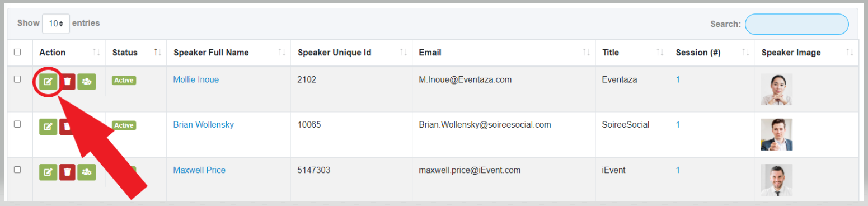Click Brian Wollensky's speaker image thumbnail
Image resolution: width=868 pixels, height=206 pixels.
(x=776, y=135)
